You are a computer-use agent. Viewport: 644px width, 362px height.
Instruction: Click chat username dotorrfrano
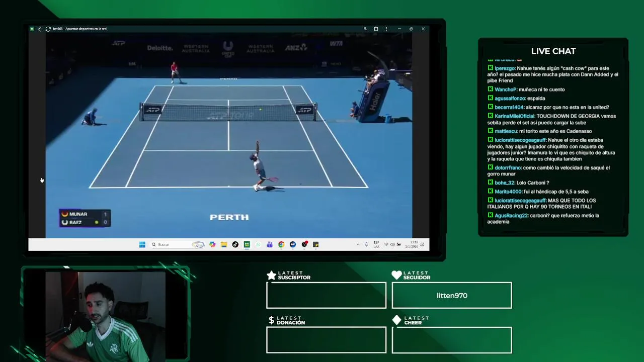[508, 168]
